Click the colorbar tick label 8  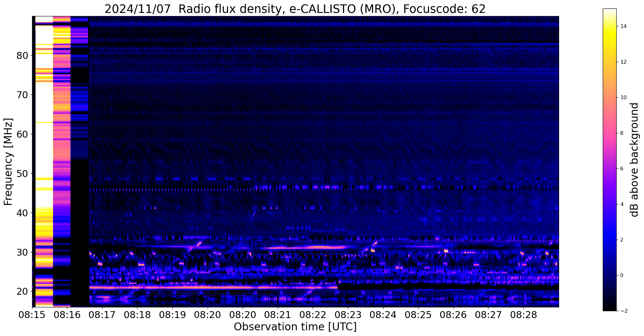point(621,133)
